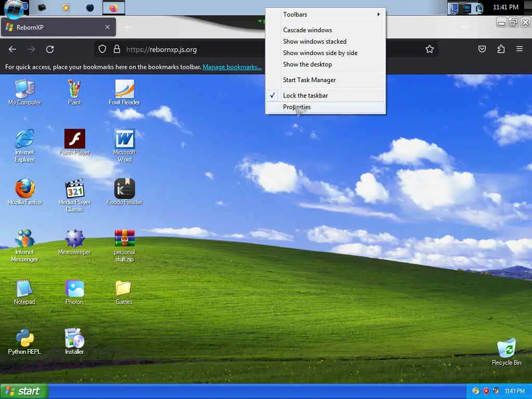Click the orange media player taskbar icon
The image size is (532, 399).
click(x=66, y=7)
